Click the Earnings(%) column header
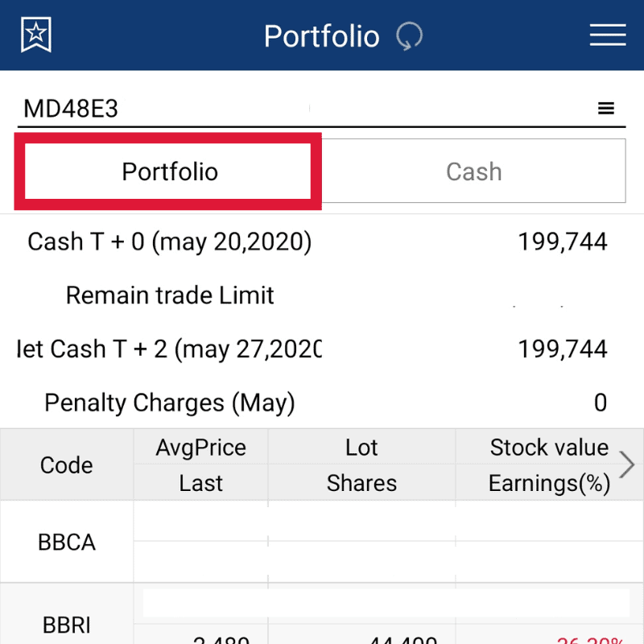This screenshot has height=644, width=644. tap(549, 483)
